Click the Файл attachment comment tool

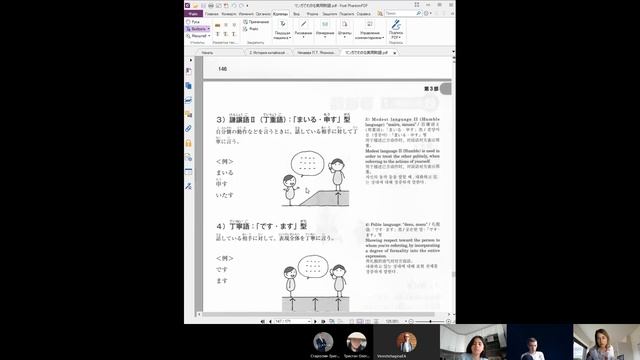pos(251,29)
